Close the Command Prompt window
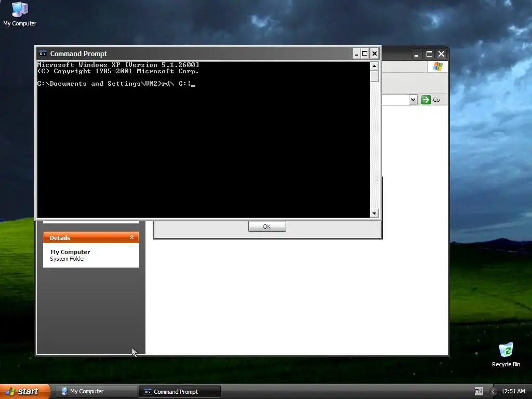The image size is (532, 399). pos(374,54)
